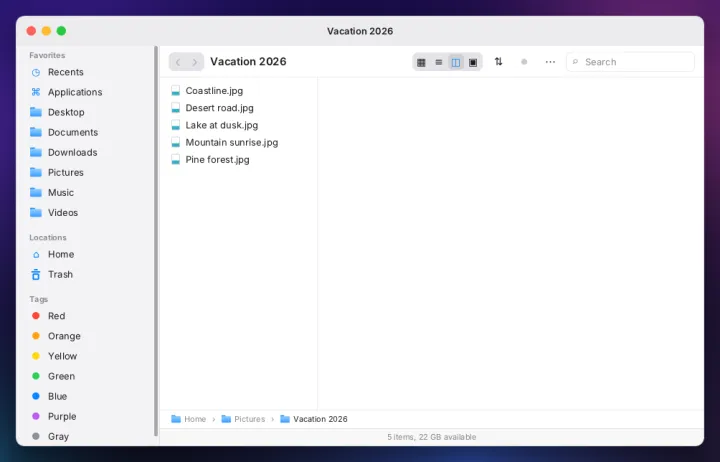The width and height of the screenshot is (720, 462).
Task: Click the tag dot toolbar button
Action: point(524,62)
